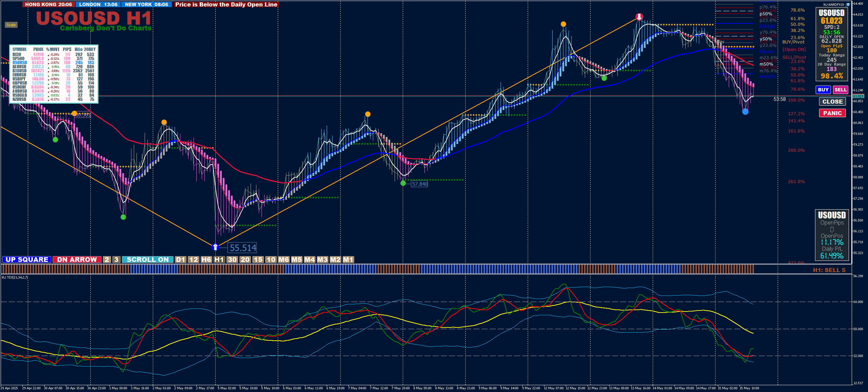This screenshot has width=868, height=392.
Task: Click the graduation cap expert advisor icon
Action: coord(848,4)
